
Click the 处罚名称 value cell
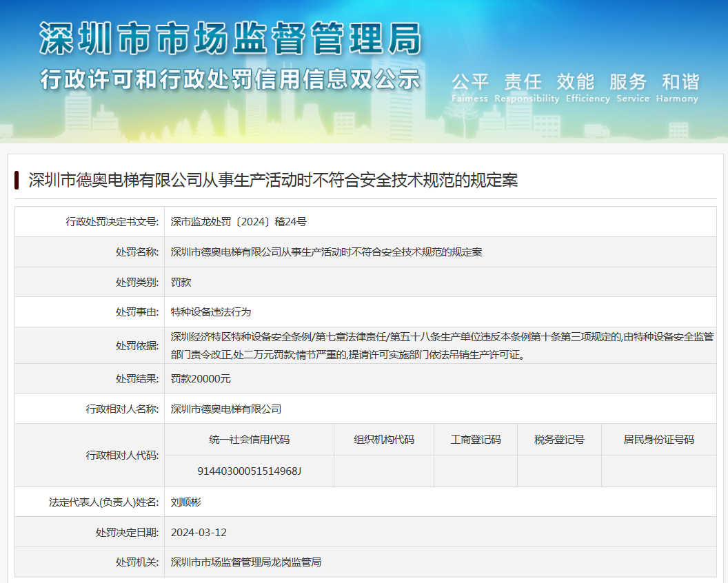326,252
